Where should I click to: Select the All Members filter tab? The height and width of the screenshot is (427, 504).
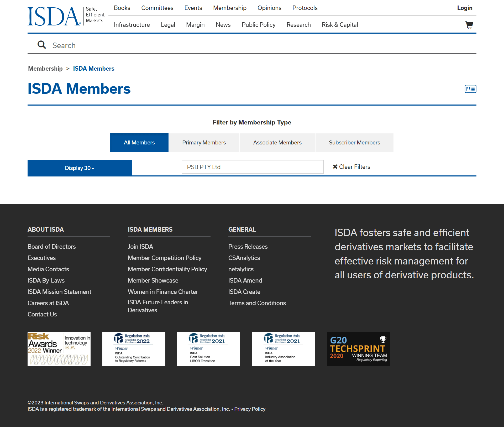(139, 143)
